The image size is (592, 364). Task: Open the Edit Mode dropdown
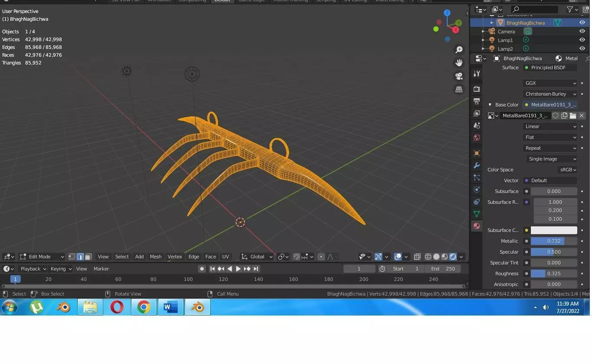tap(42, 257)
